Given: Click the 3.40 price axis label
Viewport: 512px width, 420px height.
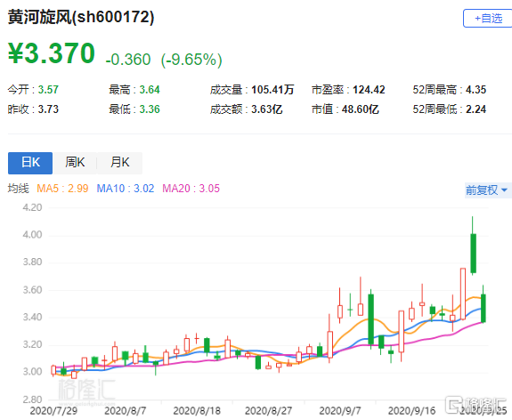Looking at the screenshot, I should point(32,317).
